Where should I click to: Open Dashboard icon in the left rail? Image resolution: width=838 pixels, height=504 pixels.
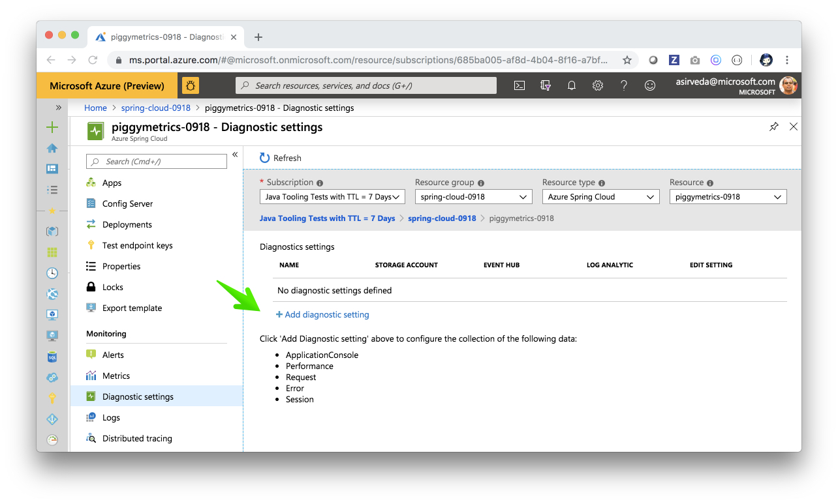(52, 169)
